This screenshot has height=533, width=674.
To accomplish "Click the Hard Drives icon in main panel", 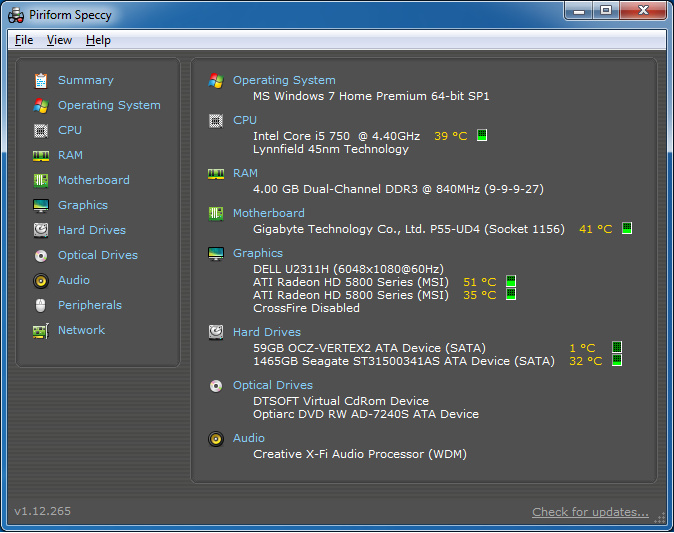I will click(216, 332).
